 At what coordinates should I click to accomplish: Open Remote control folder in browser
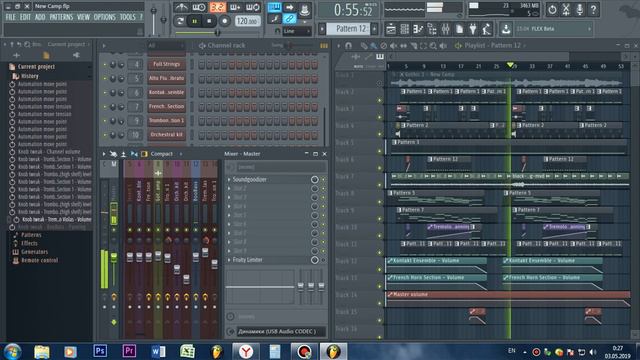click(39, 260)
